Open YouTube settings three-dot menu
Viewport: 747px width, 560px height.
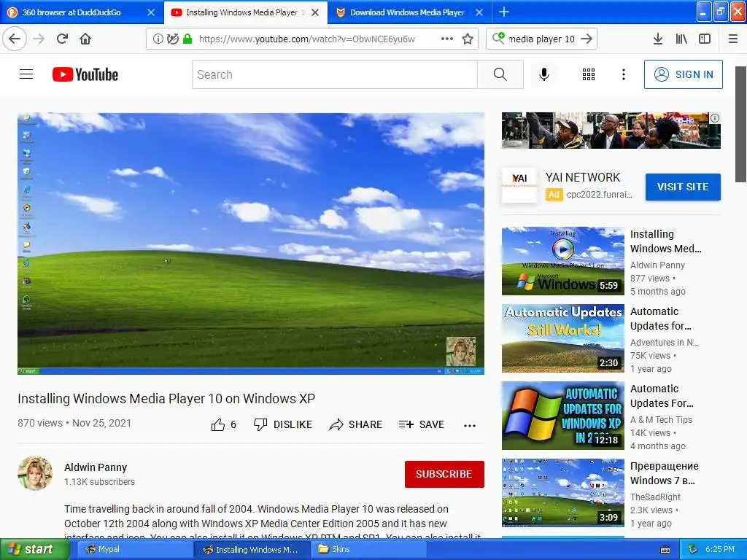(x=624, y=74)
